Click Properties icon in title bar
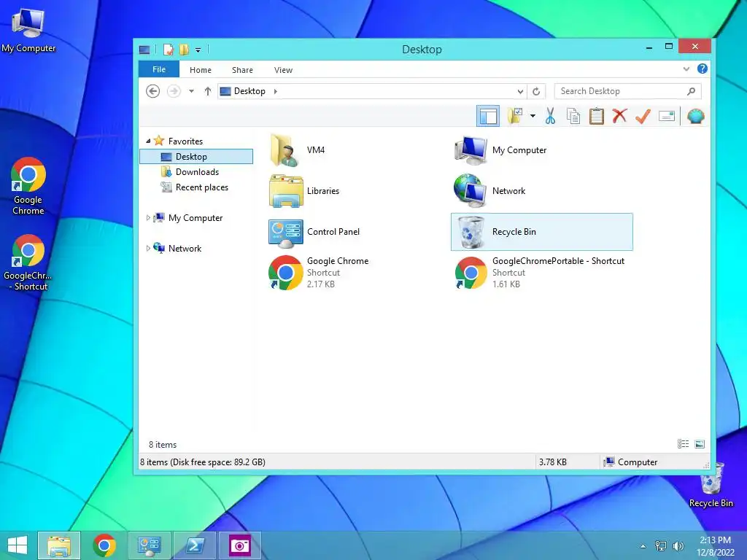 [169, 50]
